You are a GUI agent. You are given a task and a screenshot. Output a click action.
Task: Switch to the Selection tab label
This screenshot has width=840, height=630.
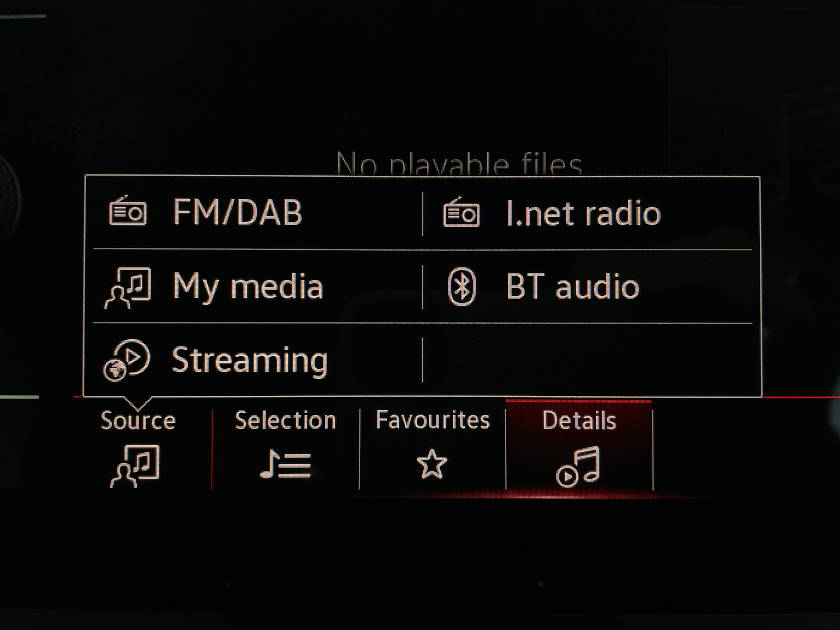pyautogui.click(x=286, y=421)
